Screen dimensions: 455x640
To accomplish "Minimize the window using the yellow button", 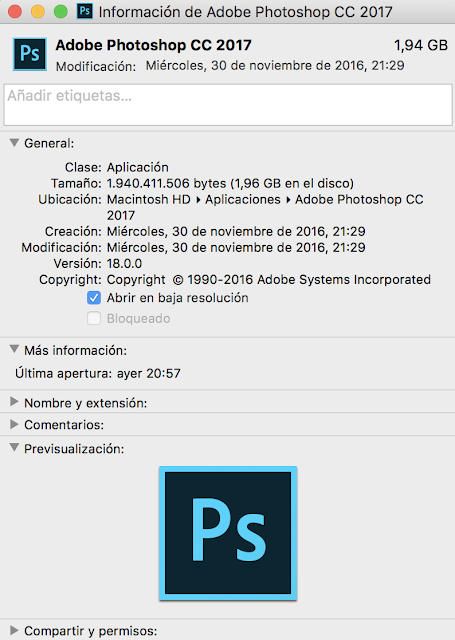I will point(38,11).
